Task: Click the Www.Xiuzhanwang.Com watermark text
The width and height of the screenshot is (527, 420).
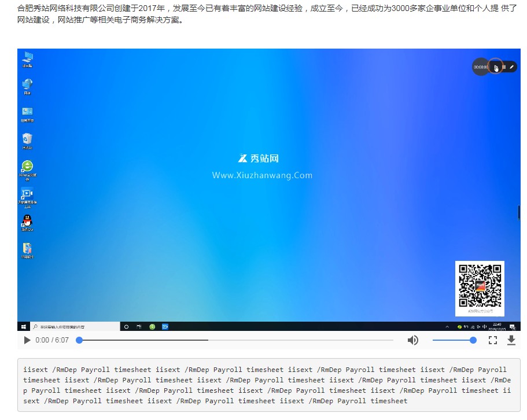Action: [262, 175]
